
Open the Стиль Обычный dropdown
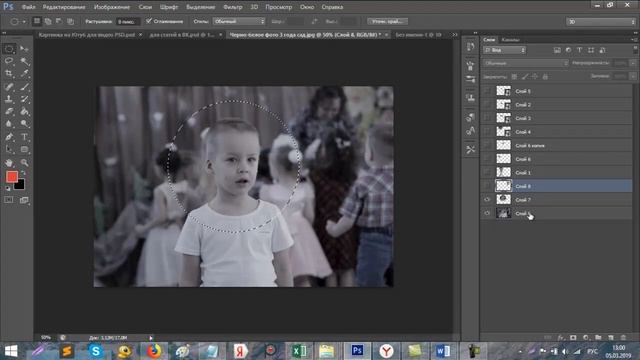click(239, 21)
